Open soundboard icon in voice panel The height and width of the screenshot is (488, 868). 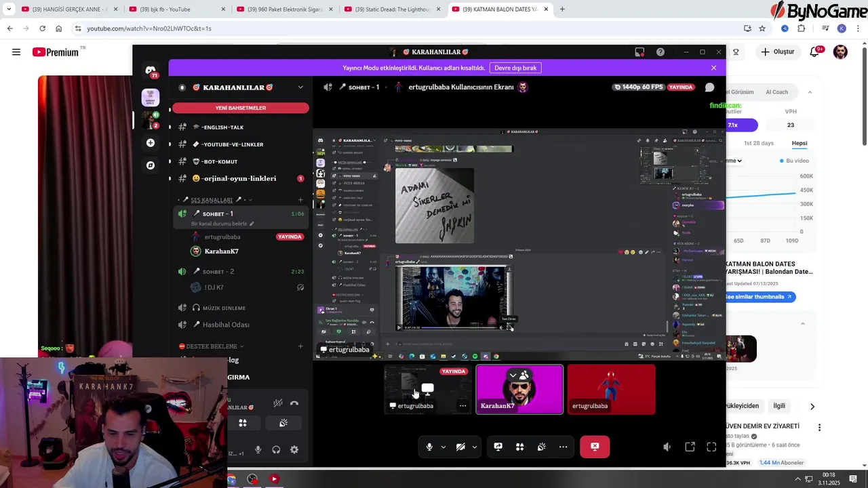tap(283, 423)
